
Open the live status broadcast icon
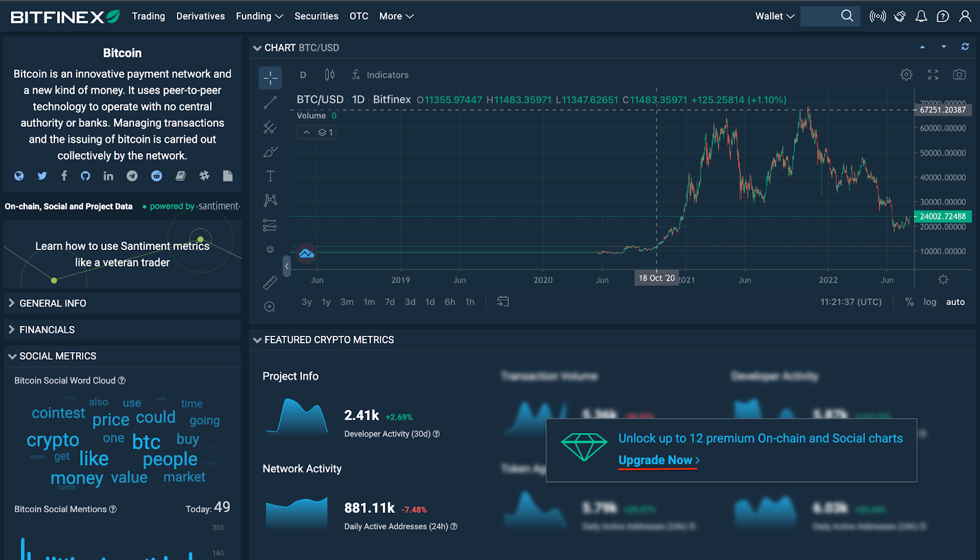click(x=878, y=16)
